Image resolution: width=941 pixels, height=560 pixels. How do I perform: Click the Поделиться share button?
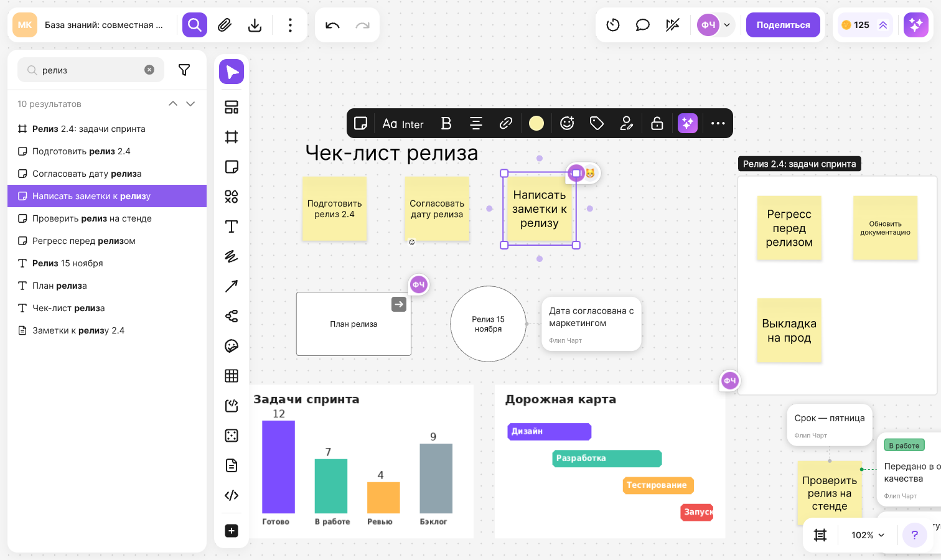[x=783, y=25]
